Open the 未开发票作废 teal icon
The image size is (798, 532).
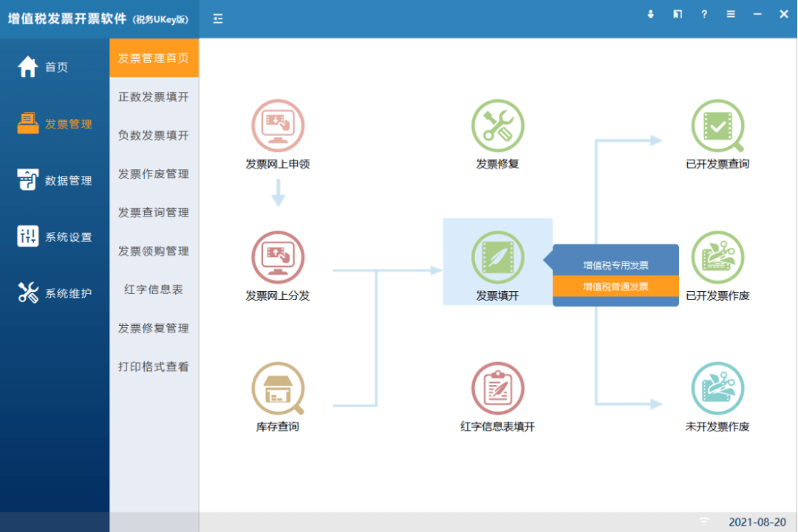click(x=717, y=389)
